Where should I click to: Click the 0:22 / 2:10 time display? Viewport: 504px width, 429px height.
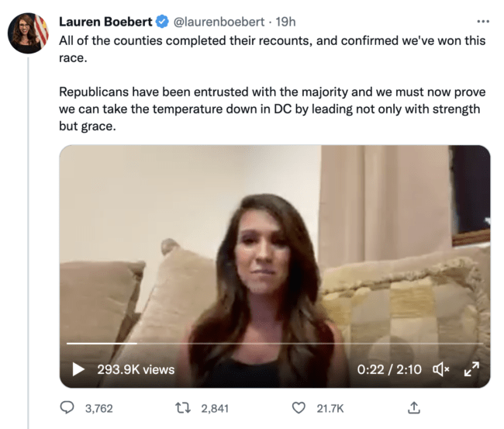(x=390, y=369)
